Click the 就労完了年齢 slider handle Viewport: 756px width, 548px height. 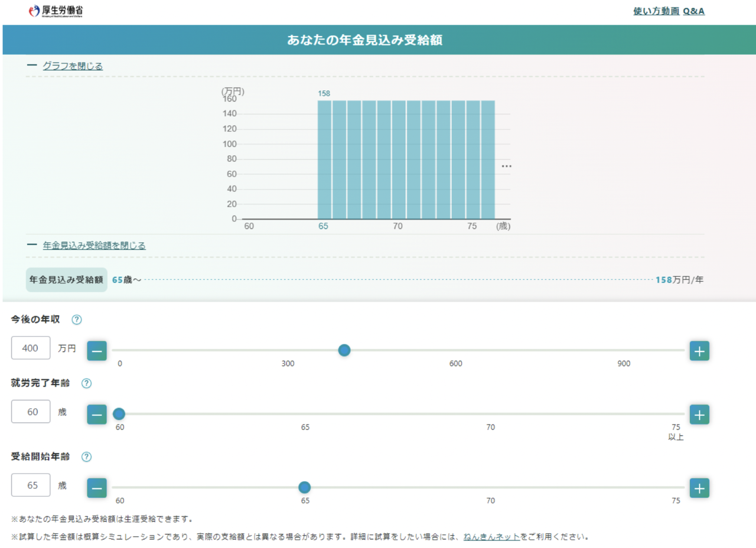coord(119,414)
